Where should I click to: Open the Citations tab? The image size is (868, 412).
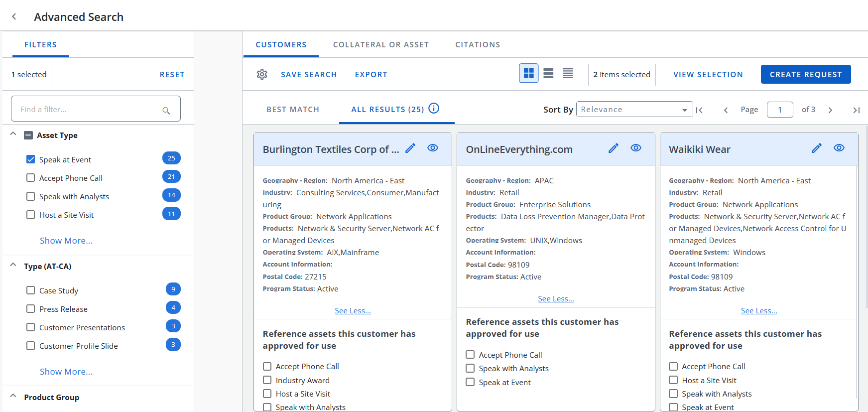pyautogui.click(x=478, y=45)
